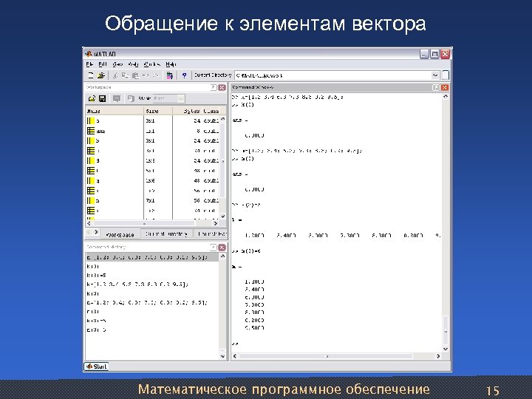Viewport: 532px width, 399px height.
Task: Click the Workspace list scroll-up arrow
Action: click(223, 119)
